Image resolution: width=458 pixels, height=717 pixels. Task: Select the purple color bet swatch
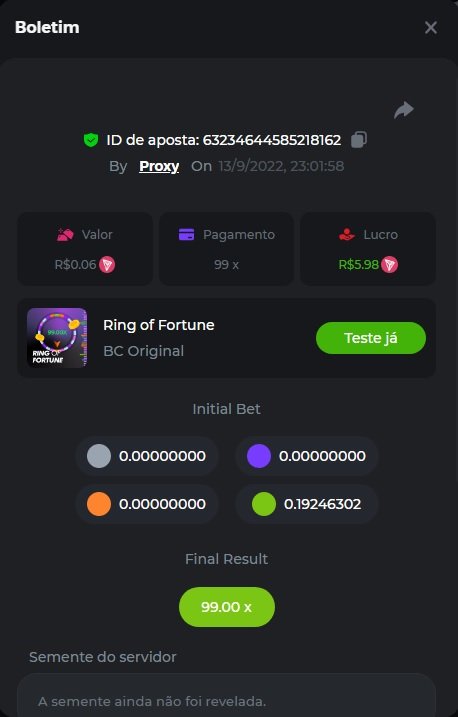click(259, 456)
